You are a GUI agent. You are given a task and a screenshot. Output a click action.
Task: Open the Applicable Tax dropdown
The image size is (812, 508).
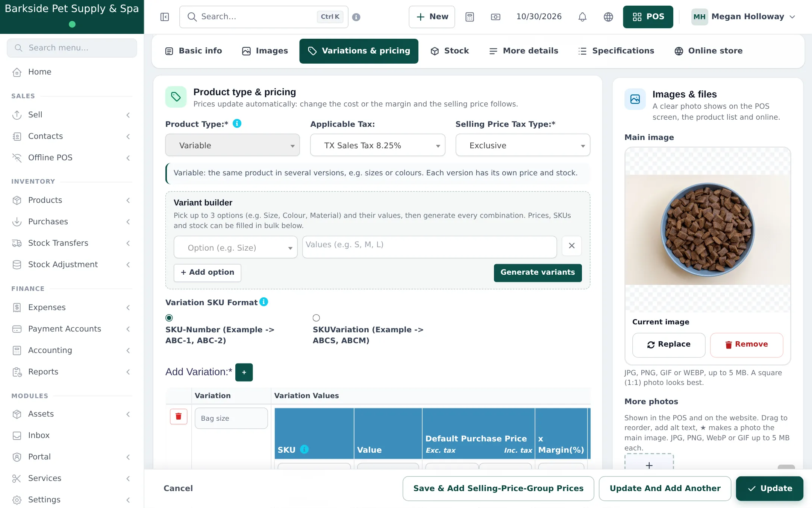pos(377,145)
